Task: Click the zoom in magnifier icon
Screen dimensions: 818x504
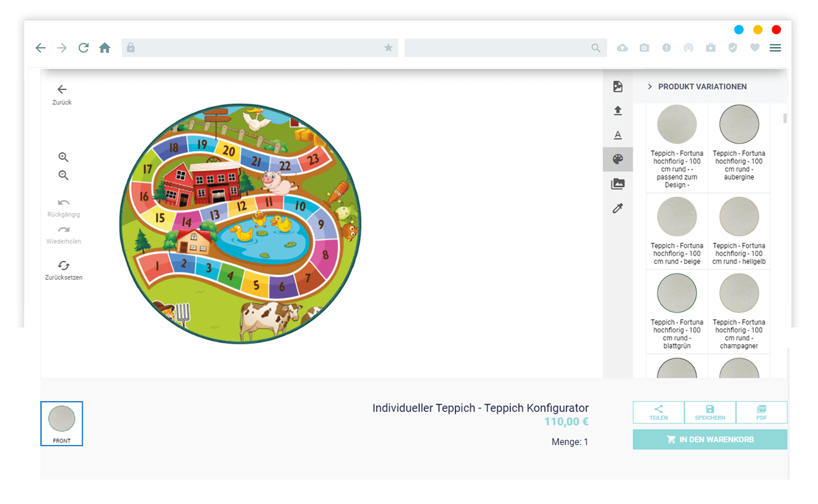Action: point(63,157)
